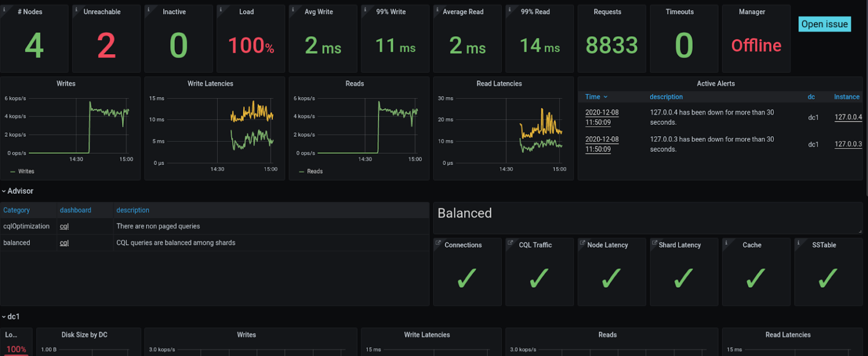Open the external link icon on Connections panel
Viewport: 868px width, 356px height.
coord(437,242)
